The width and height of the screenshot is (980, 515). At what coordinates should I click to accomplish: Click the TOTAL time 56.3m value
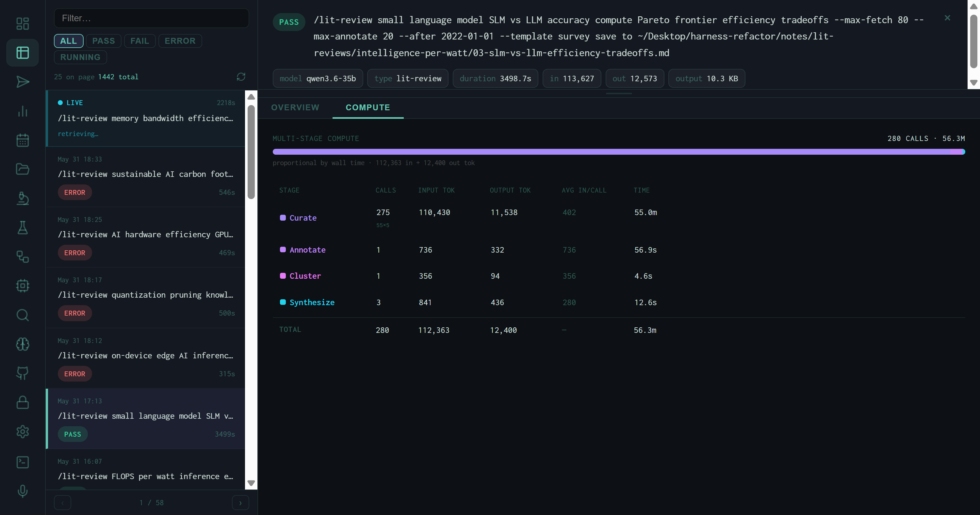pos(645,330)
